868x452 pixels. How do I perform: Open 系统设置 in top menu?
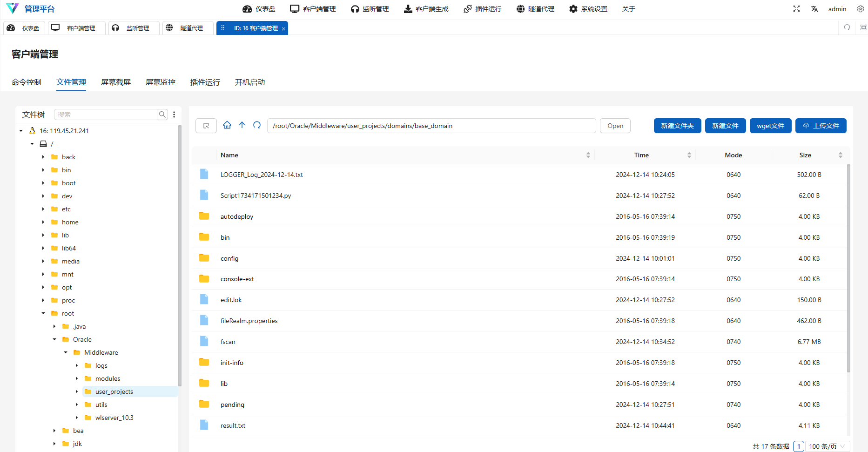click(x=588, y=9)
